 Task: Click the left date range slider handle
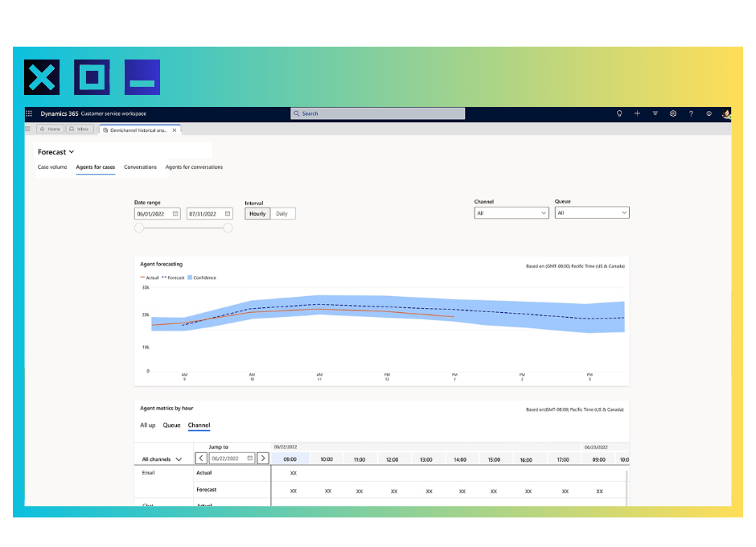point(139,228)
